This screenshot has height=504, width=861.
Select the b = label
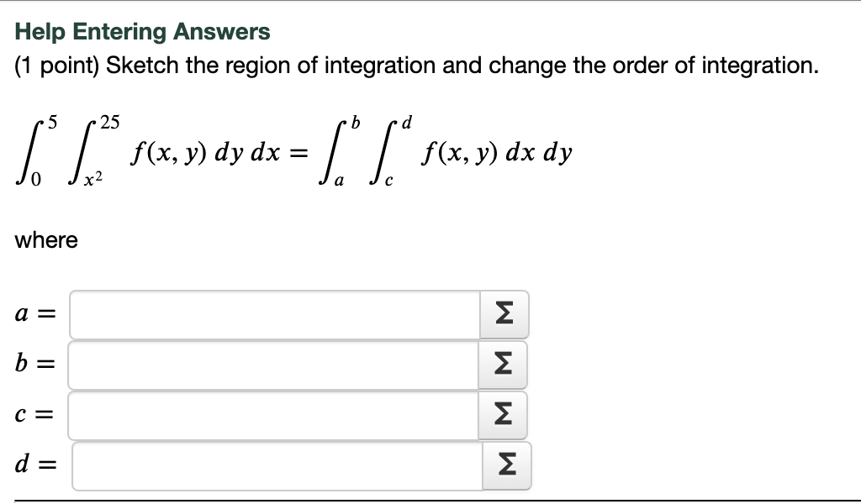[34, 365]
